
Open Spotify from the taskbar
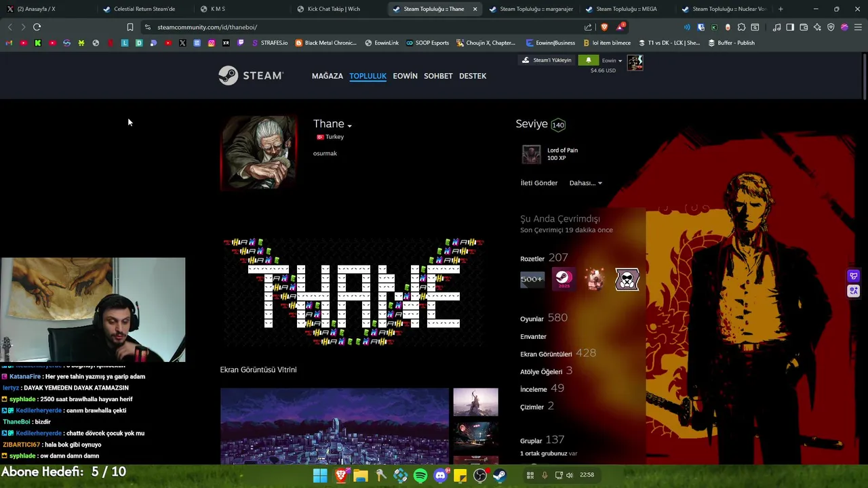point(420,476)
